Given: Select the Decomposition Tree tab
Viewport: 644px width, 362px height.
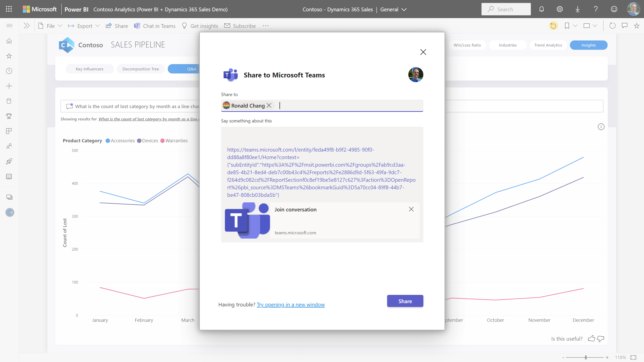Looking at the screenshot, I should point(140,69).
